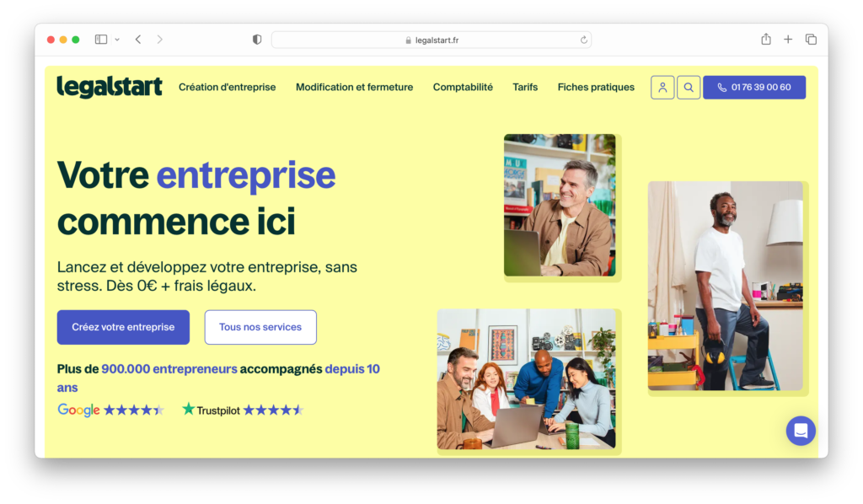
Task: Select Fiches pratiques in the navigation
Action: (x=596, y=87)
